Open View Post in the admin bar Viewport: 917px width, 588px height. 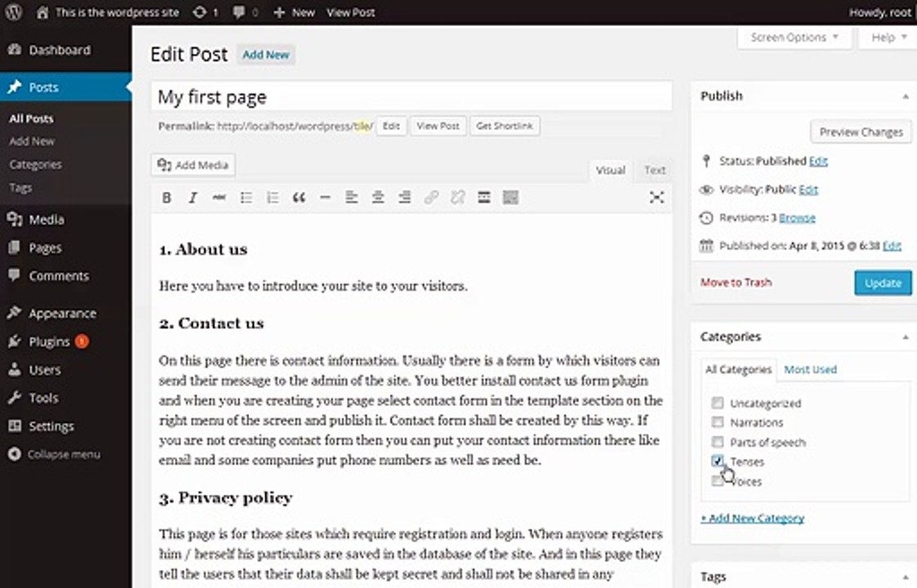(x=350, y=11)
